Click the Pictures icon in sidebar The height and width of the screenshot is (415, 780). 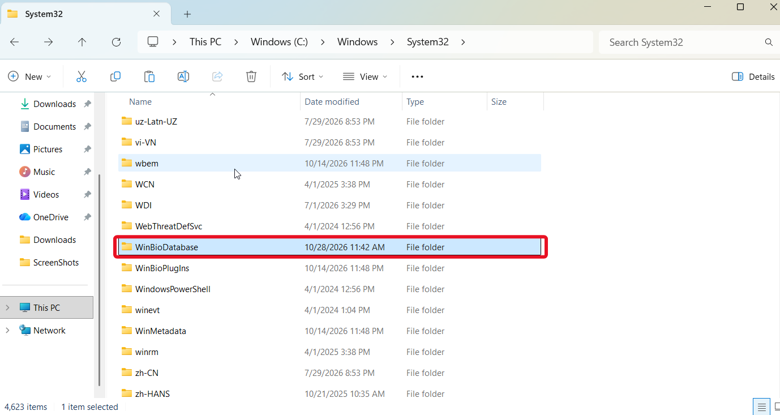coord(24,149)
